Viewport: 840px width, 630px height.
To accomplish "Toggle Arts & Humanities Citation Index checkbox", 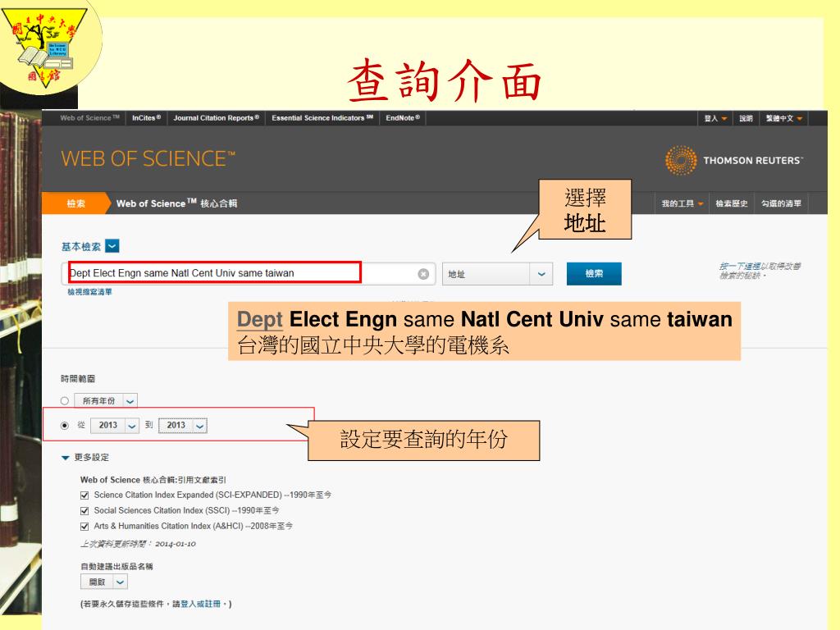I will coord(84,527).
